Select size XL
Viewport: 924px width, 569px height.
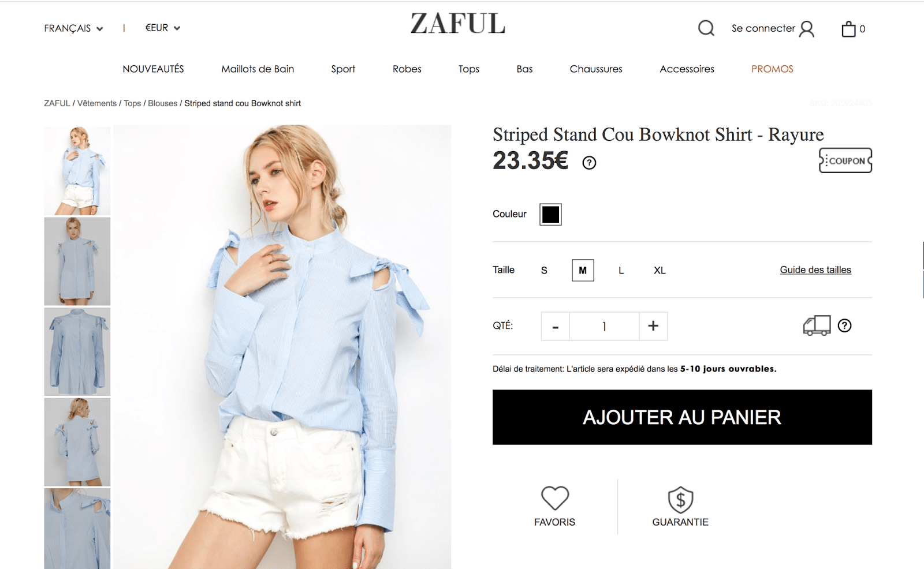(660, 270)
